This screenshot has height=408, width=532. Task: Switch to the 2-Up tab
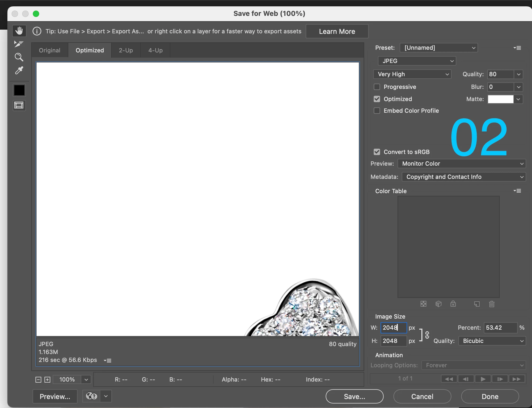126,50
